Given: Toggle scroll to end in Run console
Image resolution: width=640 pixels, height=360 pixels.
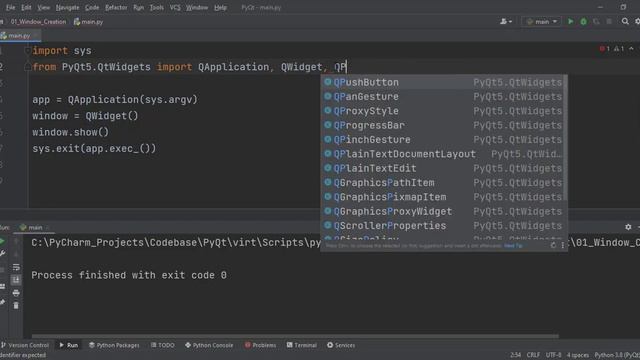Looking at the screenshot, I should click(x=16, y=280).
